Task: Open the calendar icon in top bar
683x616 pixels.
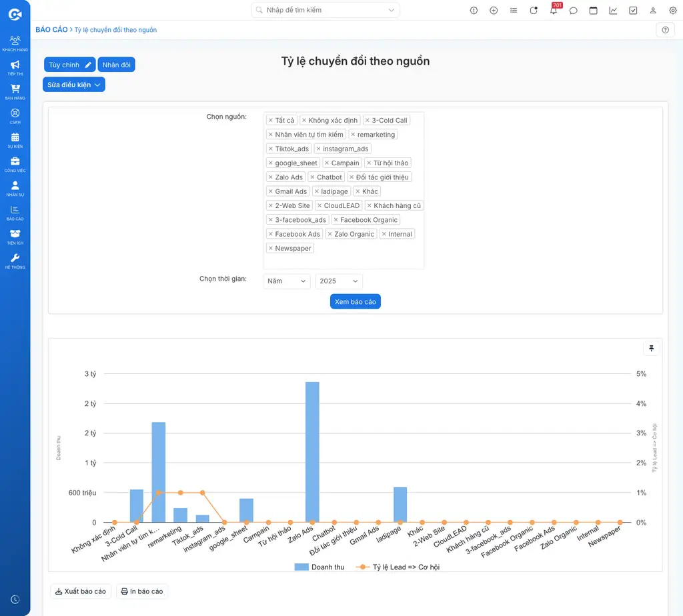Action: click(593, 11)
